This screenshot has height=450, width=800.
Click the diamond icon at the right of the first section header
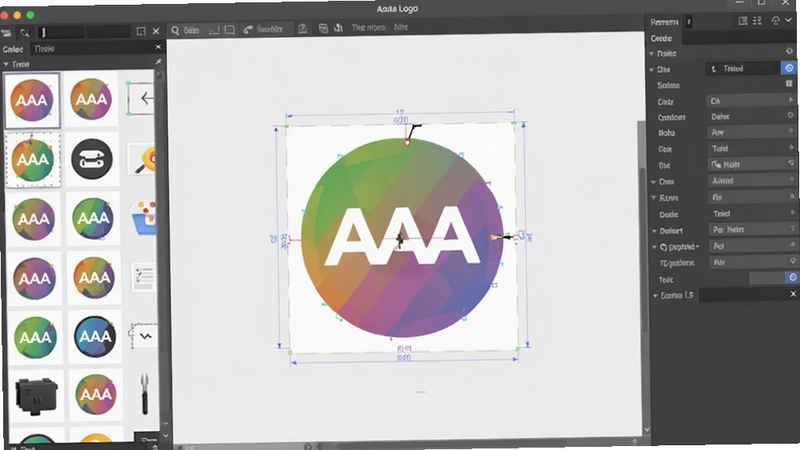[789, 51]
